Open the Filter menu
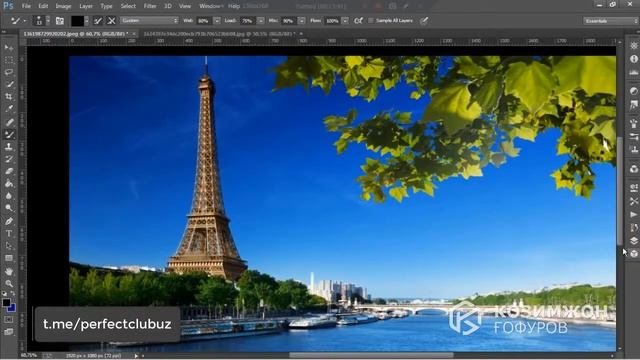Screen dimensions: 640x360 150,6
